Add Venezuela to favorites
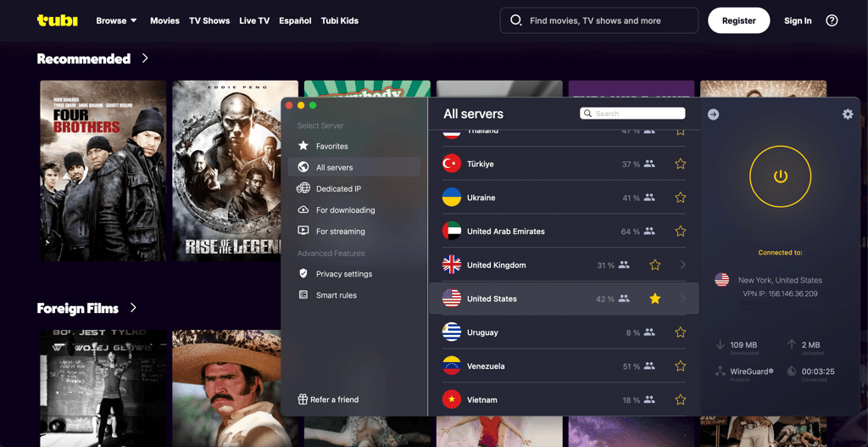868x447 pixels. click(x=681, y=366)
